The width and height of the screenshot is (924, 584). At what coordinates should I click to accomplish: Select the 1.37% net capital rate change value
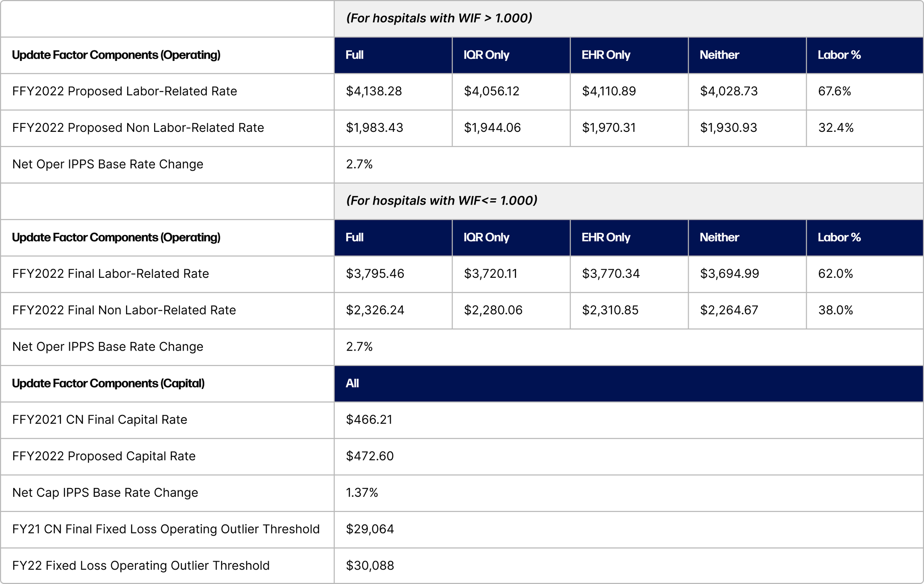point(361,493)
